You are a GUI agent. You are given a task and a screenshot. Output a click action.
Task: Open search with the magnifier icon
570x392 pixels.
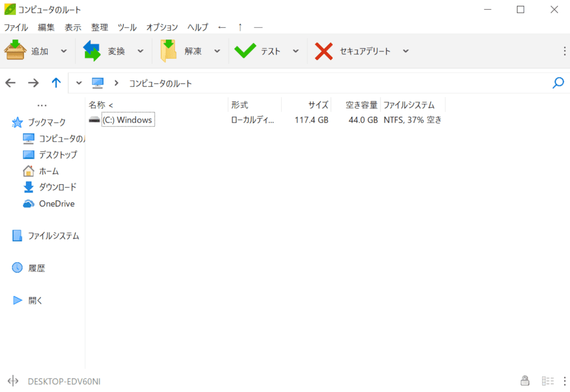point(558,83)
